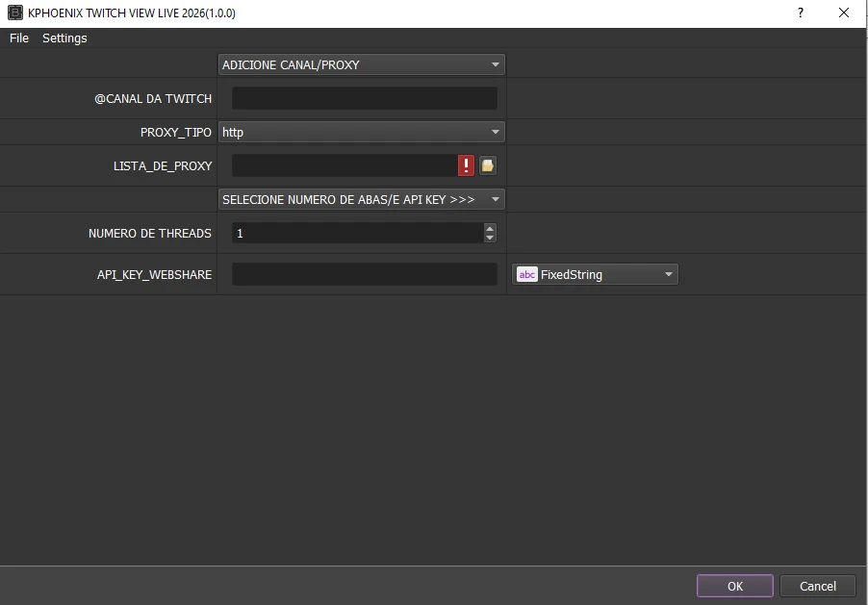Decrease thread count with down arrow
The height and width of the screenshot is (605, 868).
point(490,238)
